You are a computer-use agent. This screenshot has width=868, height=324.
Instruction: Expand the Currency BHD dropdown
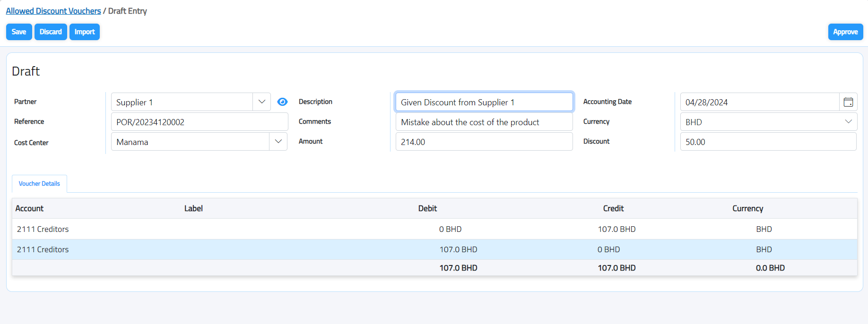[848, 122]
